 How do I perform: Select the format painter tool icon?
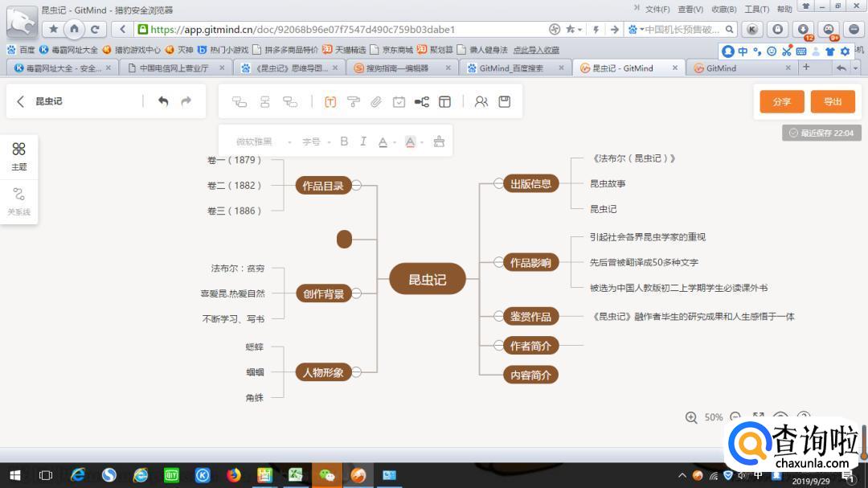click(353, 102)
